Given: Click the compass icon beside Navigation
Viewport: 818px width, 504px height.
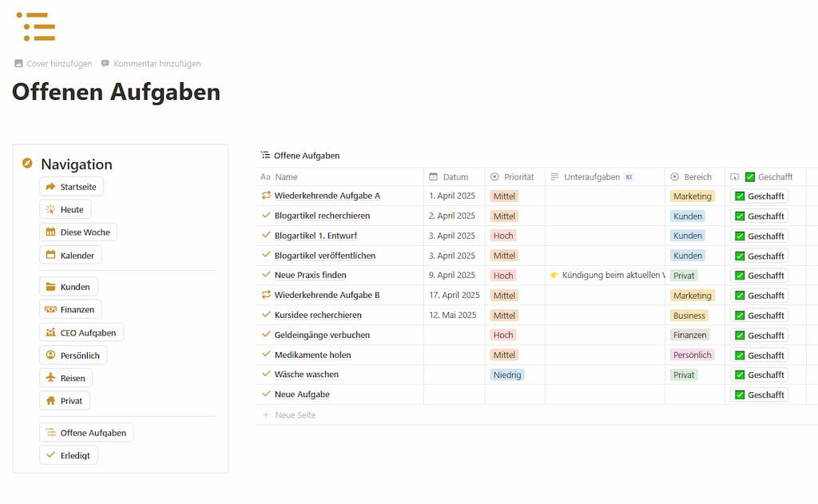Looking at the screenshot, I should (x=28, y=163).
